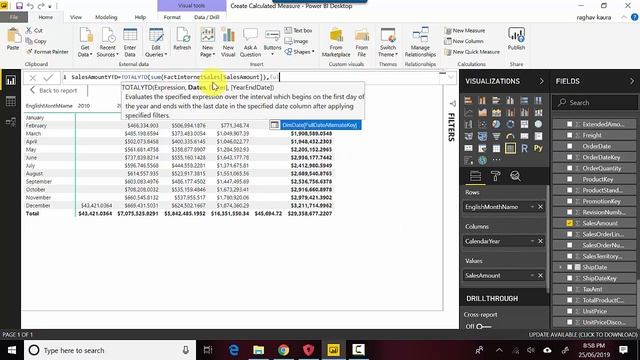Screen dimensions: 640x360
Task: Switch to the Home ribbon tab
Action: pyautogui.click(x=45, y=17)
